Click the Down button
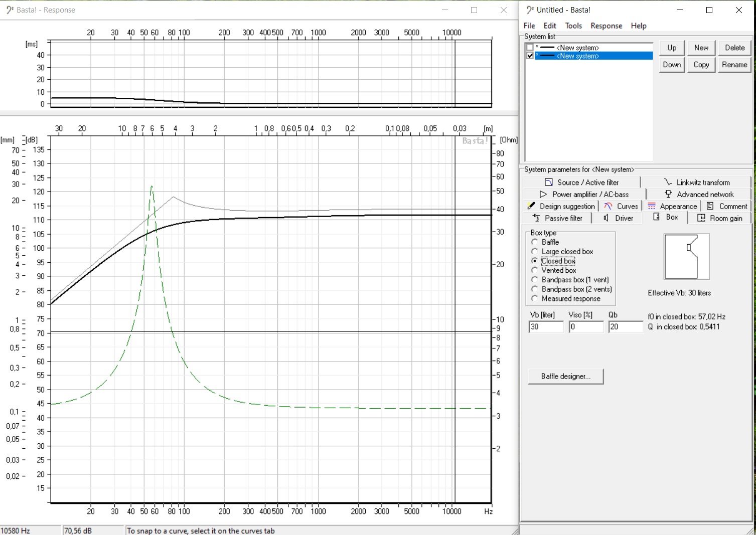Image resolution: width=756 pixels, height=535 pixels. pyautogui.click(x=672, y=65)
